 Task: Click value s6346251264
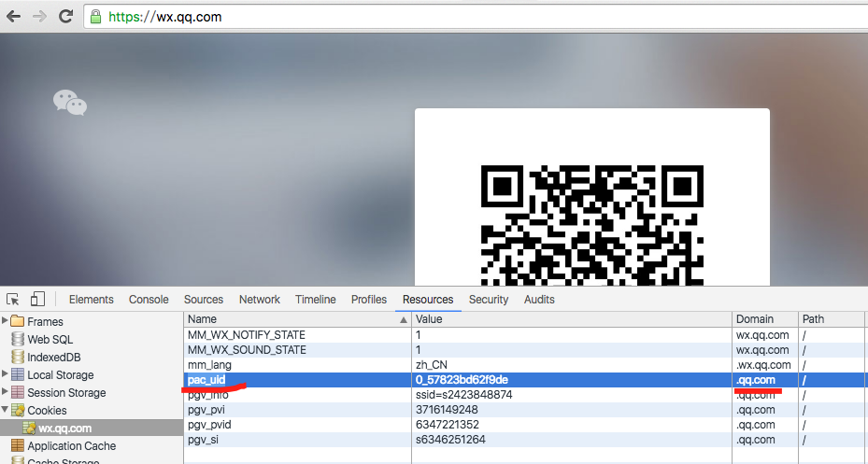click(450, 440)
